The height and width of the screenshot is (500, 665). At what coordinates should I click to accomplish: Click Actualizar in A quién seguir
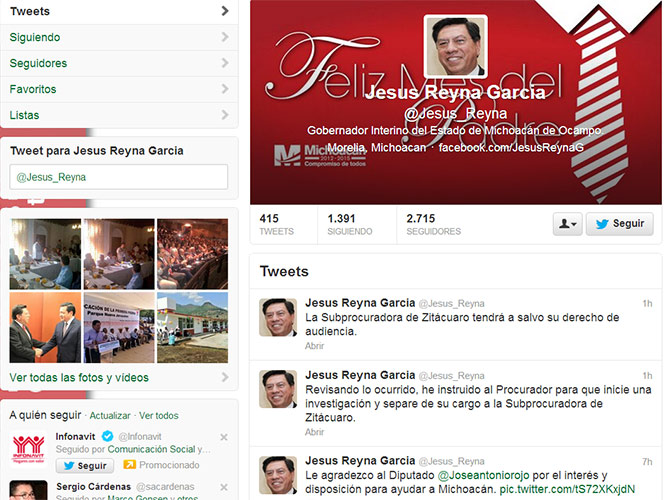pos(110,416)
